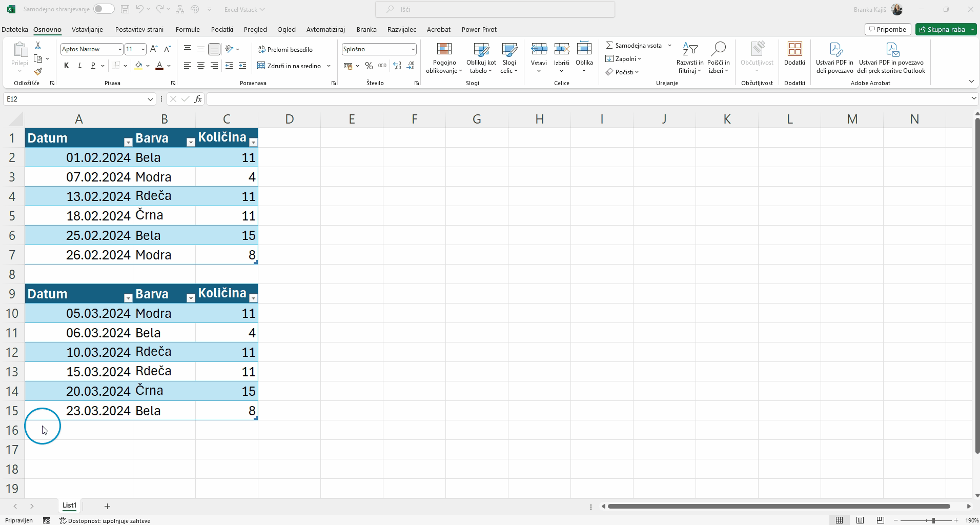Click the percent style icon
The height and width of the screenshot is (525, 980).
point(369,66)
